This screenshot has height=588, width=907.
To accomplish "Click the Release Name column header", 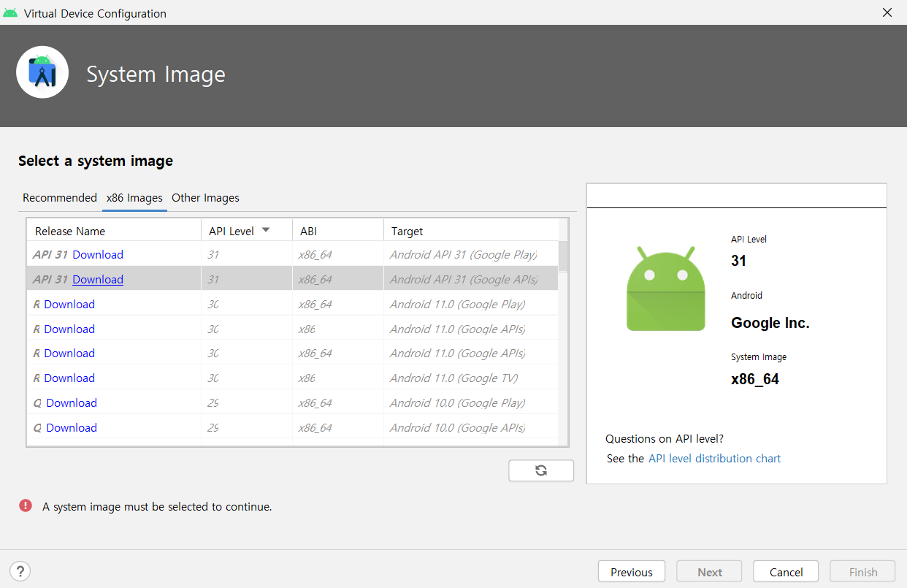I will pos(114,231).
